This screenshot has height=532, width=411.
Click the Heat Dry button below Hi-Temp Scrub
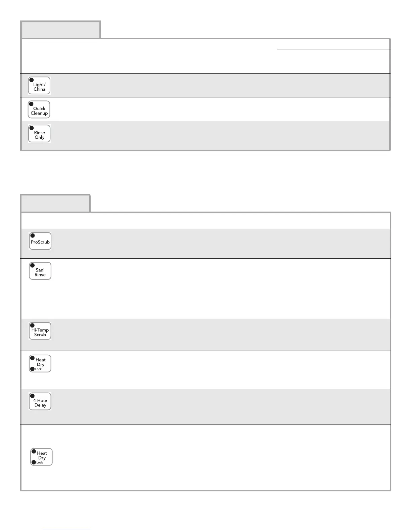(x=40, y=363)
